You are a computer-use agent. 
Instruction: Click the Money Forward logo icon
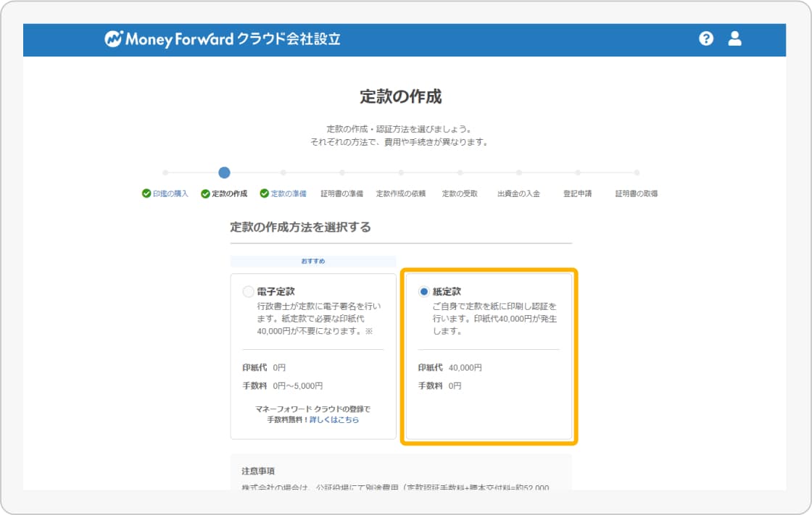tap(114, 40)
